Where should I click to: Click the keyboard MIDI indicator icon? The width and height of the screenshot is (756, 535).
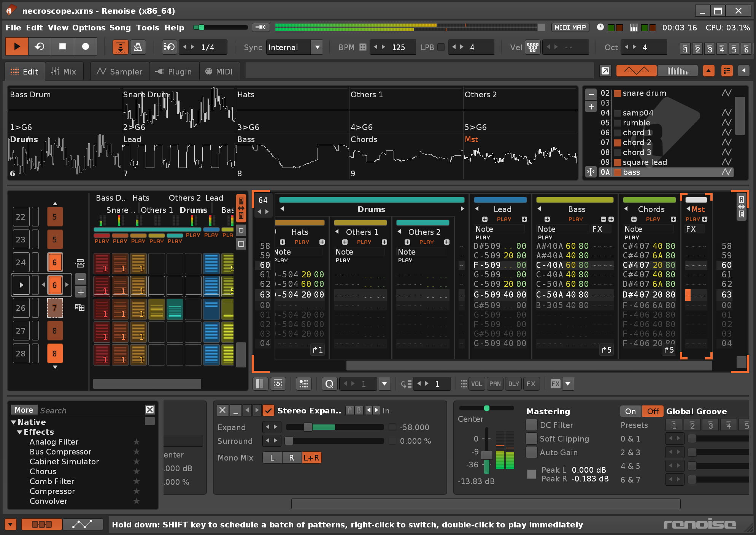tap(634, 27)
